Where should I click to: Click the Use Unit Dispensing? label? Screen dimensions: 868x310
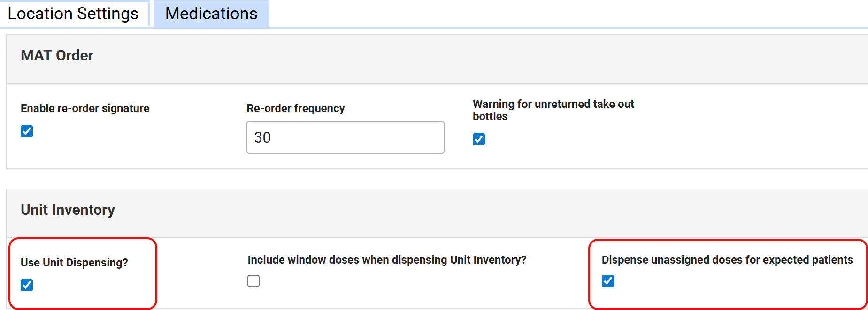[74, 263]
